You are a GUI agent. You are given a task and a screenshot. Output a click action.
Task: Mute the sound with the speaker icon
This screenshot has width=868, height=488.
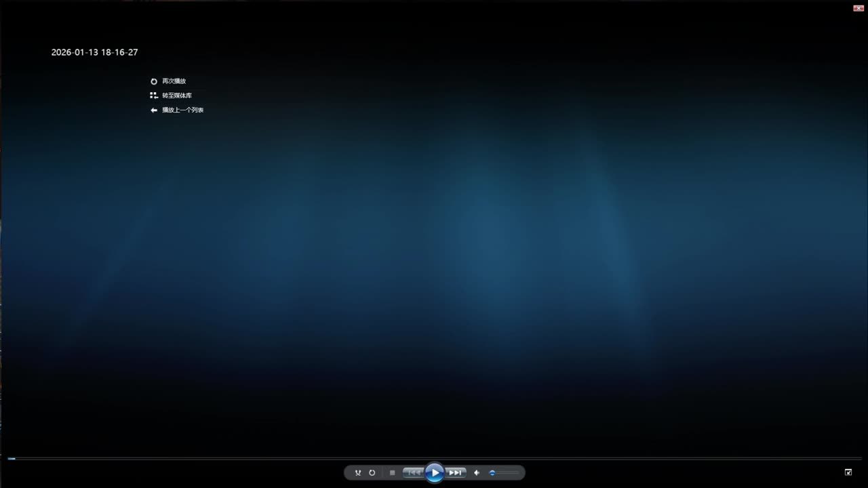click(x=477, y=472)
